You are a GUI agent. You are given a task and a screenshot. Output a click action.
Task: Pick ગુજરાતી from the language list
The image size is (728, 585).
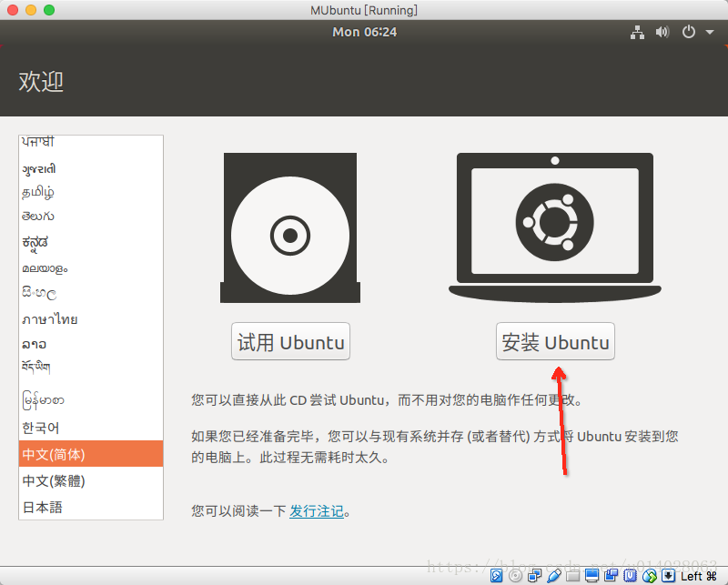tap(91, 169)
